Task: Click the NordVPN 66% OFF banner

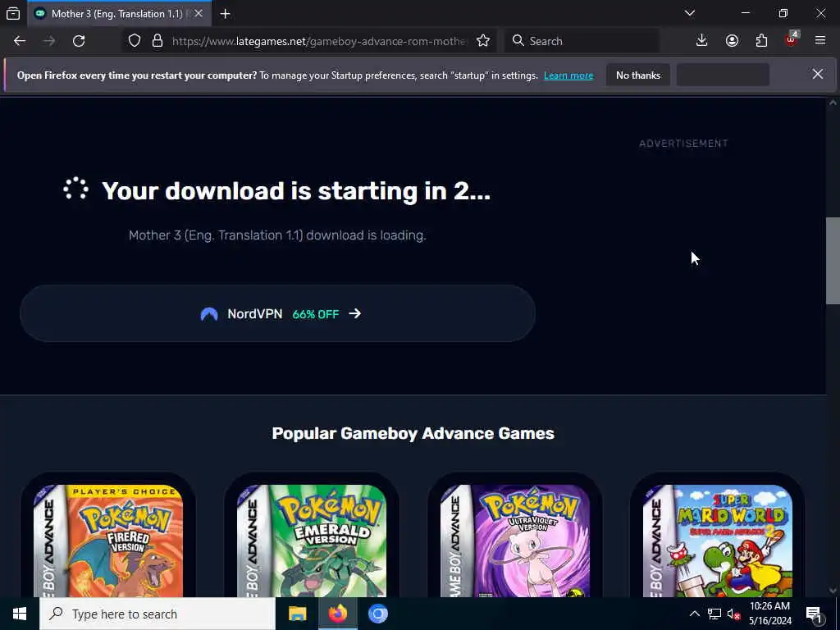Action: (277, 313)
